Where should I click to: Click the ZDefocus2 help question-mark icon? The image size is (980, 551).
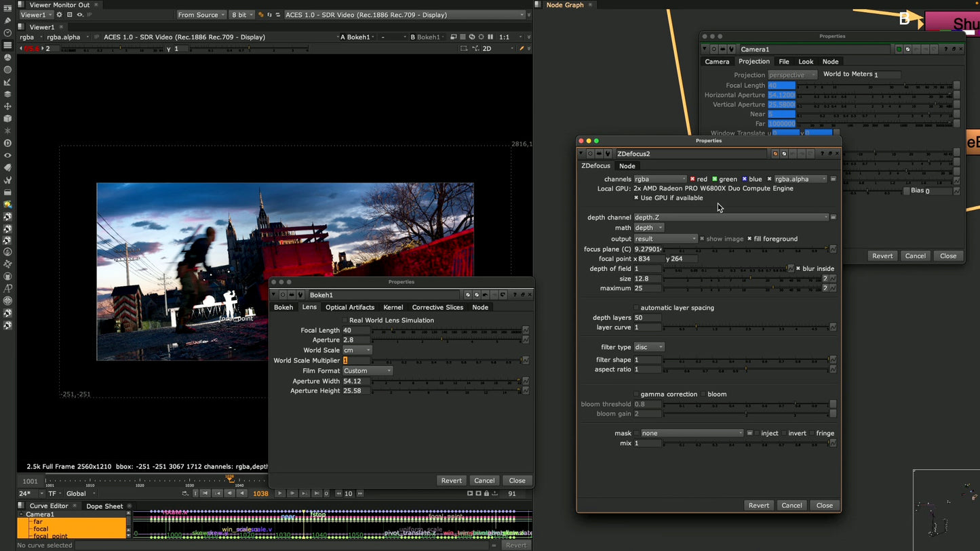822,154
